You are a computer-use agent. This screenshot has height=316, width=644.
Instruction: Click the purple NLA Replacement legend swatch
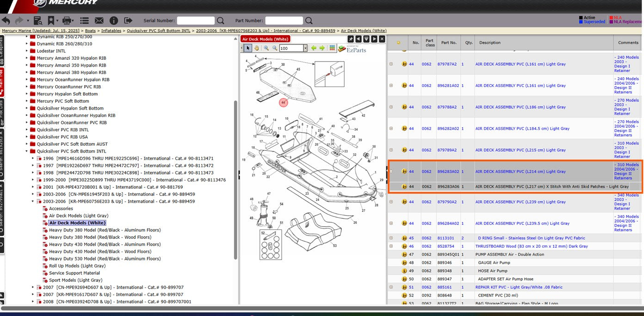click(611, 22)
